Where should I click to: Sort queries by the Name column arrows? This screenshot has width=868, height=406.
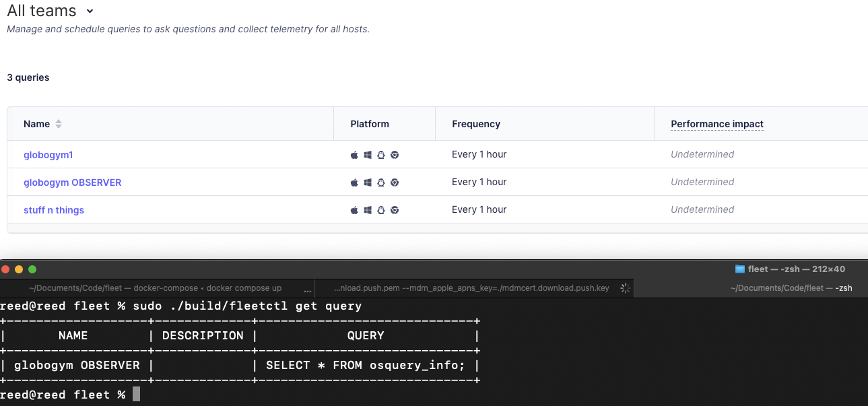59,124
